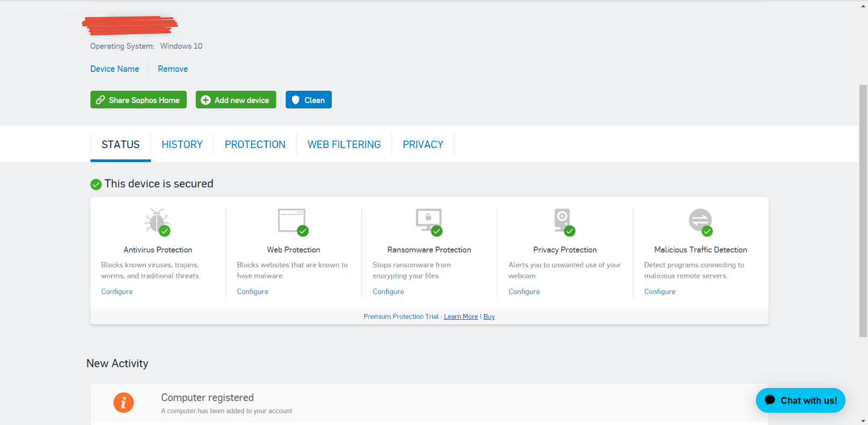Click the Ransomware Protection monitor icon
Screen dimensions: 868x425
coord(429,221)
